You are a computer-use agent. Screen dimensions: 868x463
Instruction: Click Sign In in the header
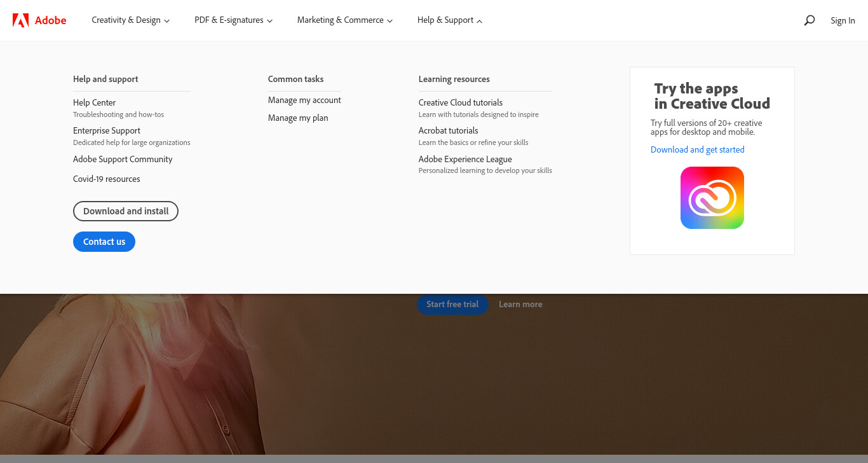843,20
